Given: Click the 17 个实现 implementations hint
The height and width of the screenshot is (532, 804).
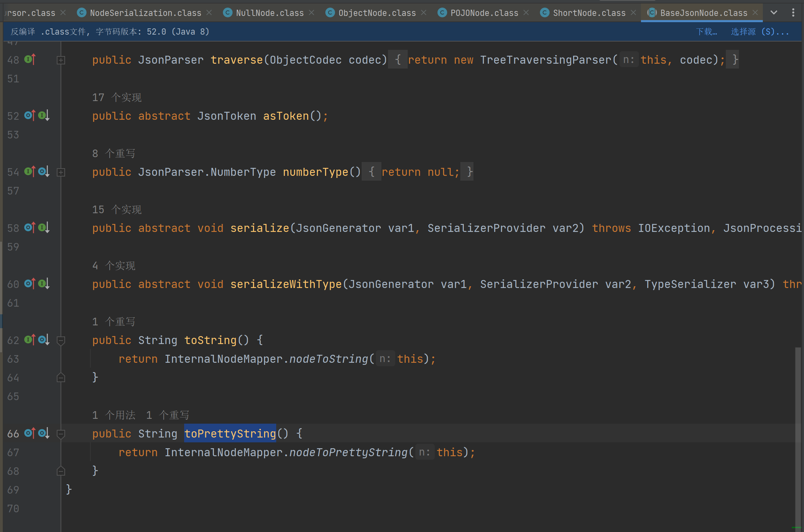Looking at the screenshot, I should tap(117, 98).
